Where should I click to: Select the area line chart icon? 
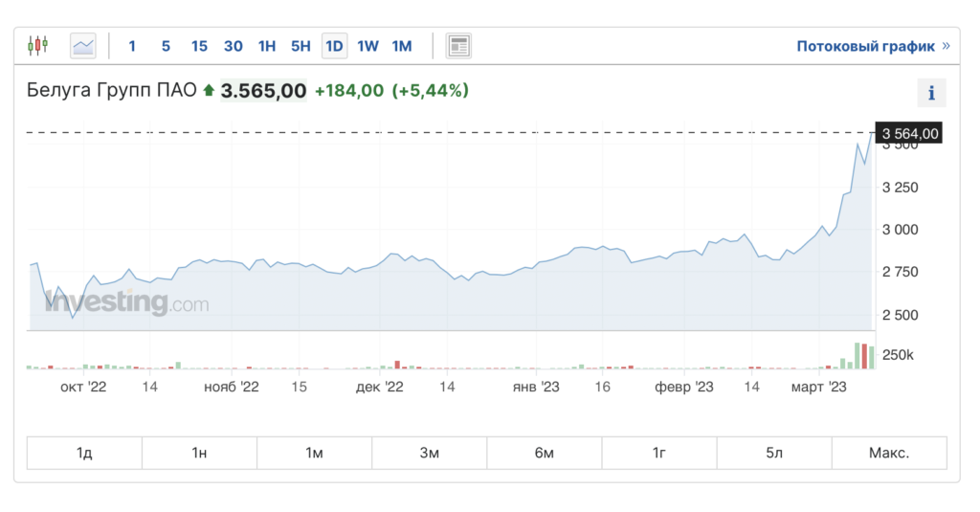coord(83,45)
